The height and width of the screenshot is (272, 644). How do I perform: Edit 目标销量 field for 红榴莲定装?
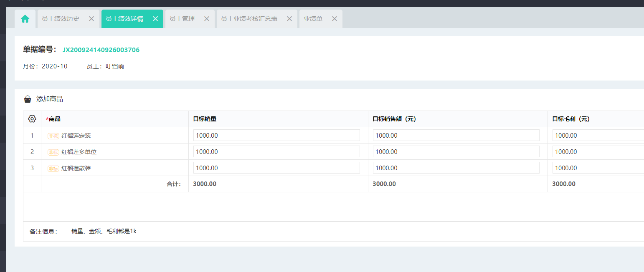276,135
